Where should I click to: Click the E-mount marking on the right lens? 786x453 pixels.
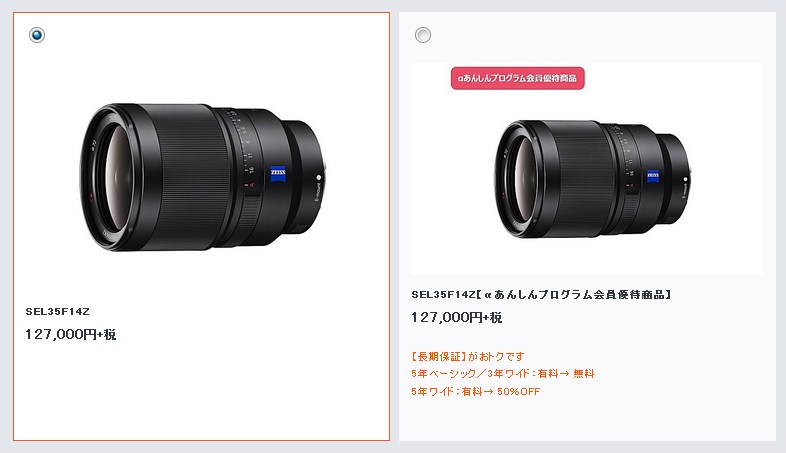tap(684, 191)
